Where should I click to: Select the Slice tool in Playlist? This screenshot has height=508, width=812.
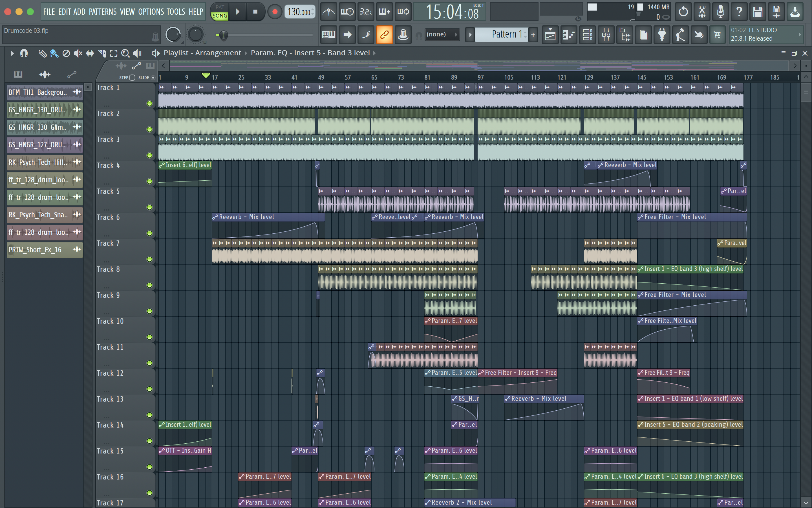(102, 53)
